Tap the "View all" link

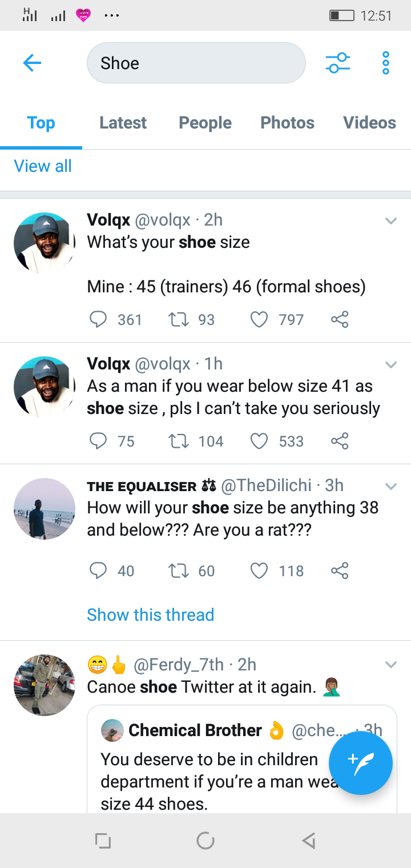click(43, 166)
